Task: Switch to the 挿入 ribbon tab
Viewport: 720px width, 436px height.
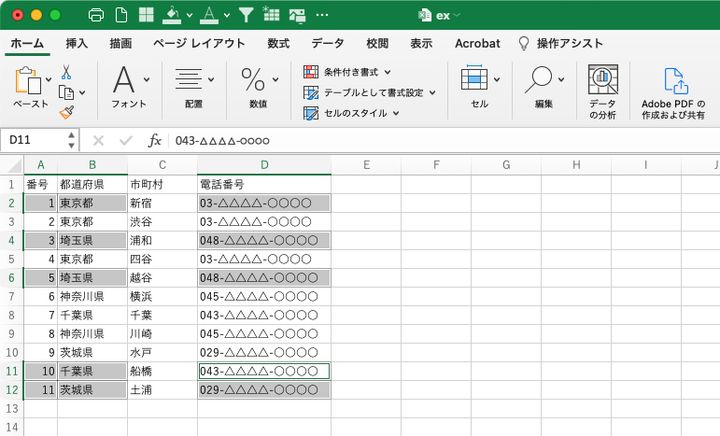Action: coord(76,44)
